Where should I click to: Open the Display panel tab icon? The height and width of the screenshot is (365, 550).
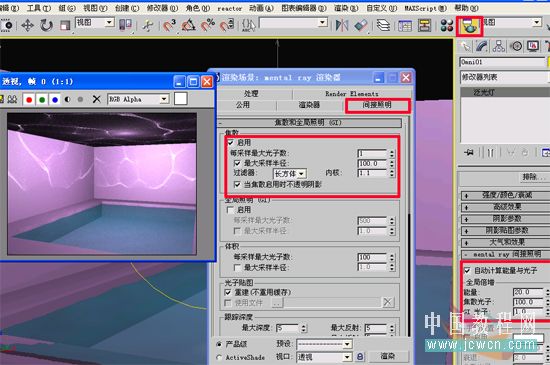click(533, 47)
